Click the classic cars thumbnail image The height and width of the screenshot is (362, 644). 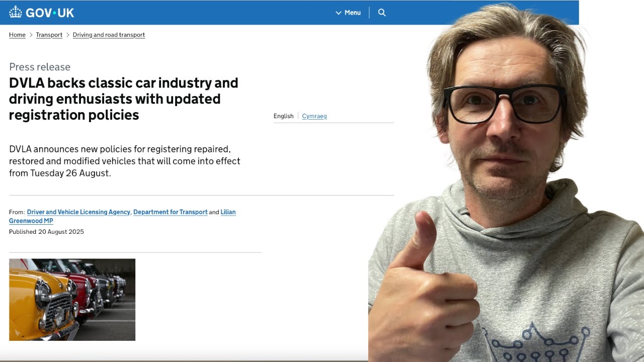pos(72,300)
